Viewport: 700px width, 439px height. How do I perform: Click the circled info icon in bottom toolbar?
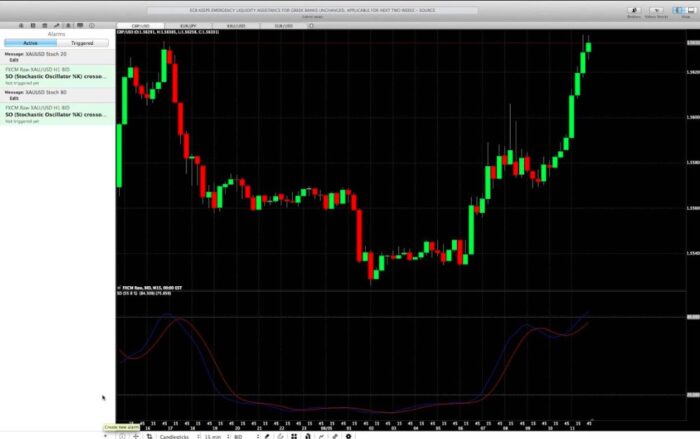pyautogui.click(x=122, y=436)
